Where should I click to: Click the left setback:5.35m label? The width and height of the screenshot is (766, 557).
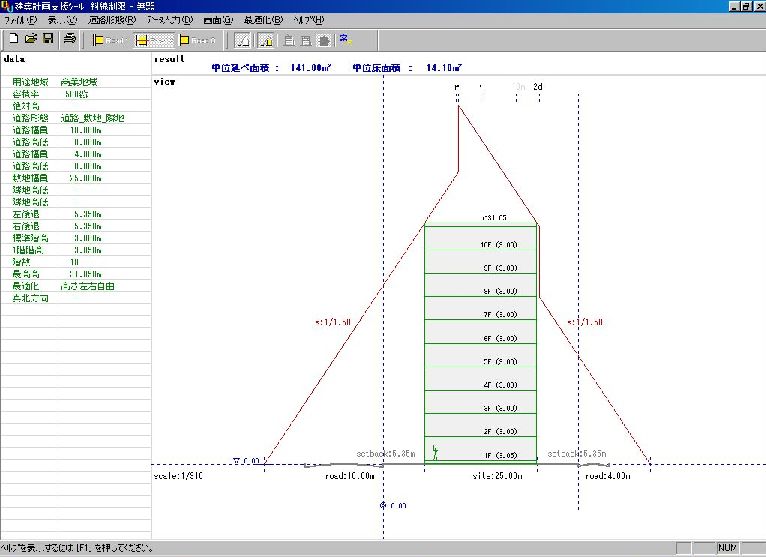click(386, 454)
